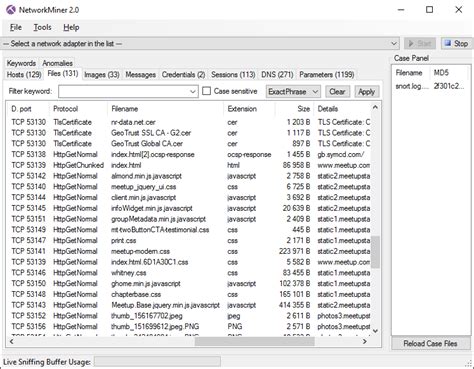The width and height of the screenshot is (474, 369).
Task: Select the client.min.js.javascript row
Action: (x=189, y=197)
